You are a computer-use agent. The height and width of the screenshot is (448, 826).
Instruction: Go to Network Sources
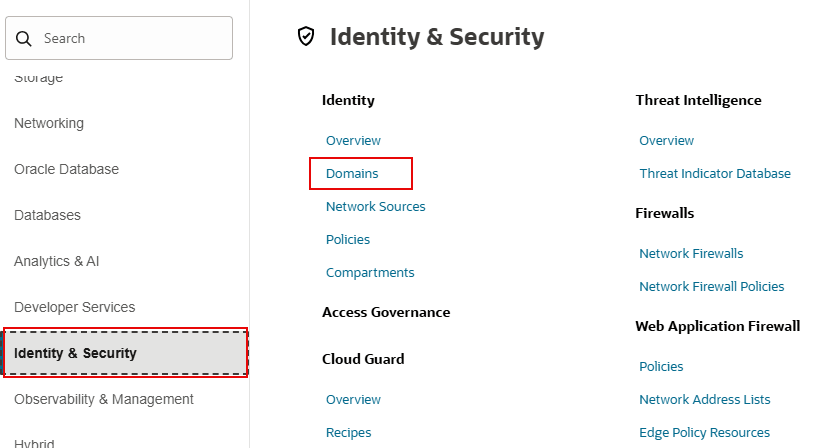(x=375, y=206)
